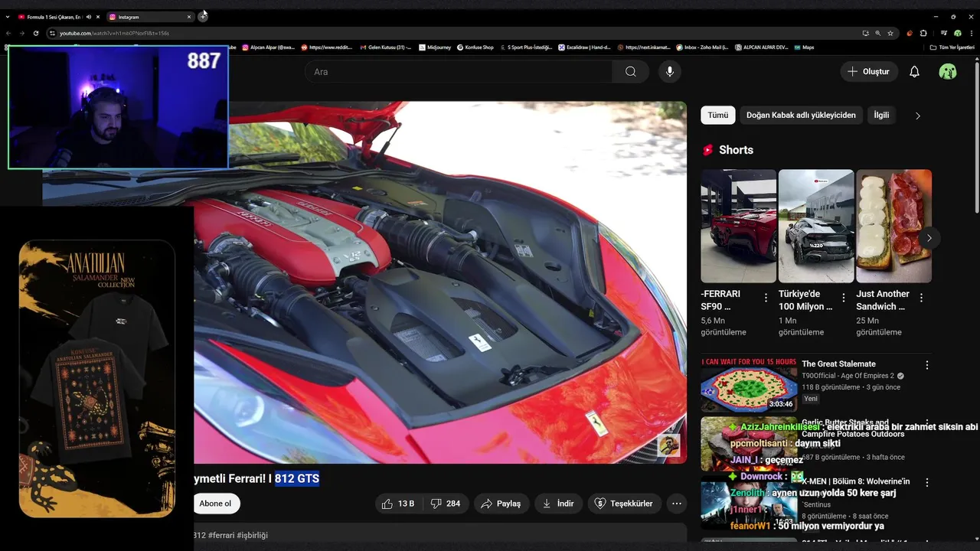
Task: Like the video showing 13 B likes
Action: (398, 504)
